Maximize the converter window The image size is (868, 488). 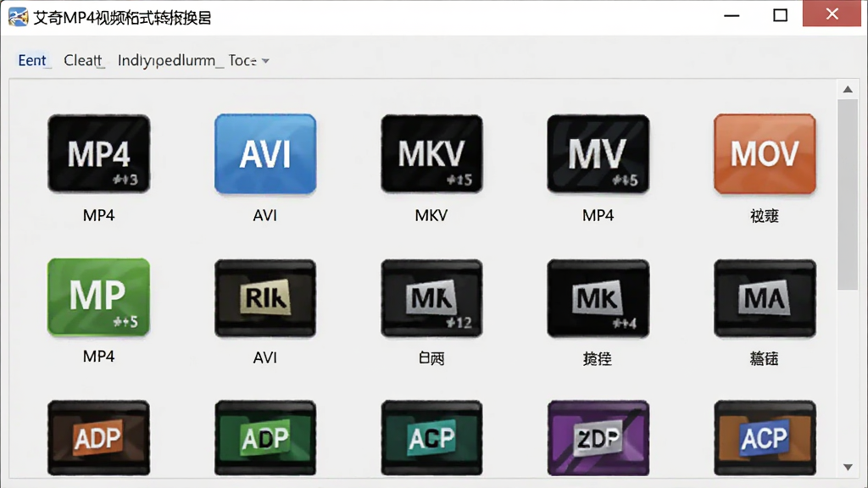780,15
